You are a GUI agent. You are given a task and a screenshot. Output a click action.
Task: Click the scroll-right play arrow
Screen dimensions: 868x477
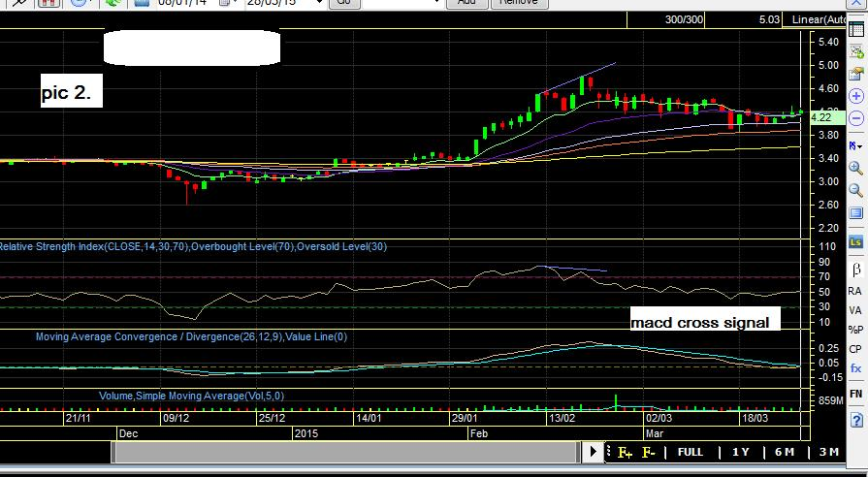[x=593, y=452]
